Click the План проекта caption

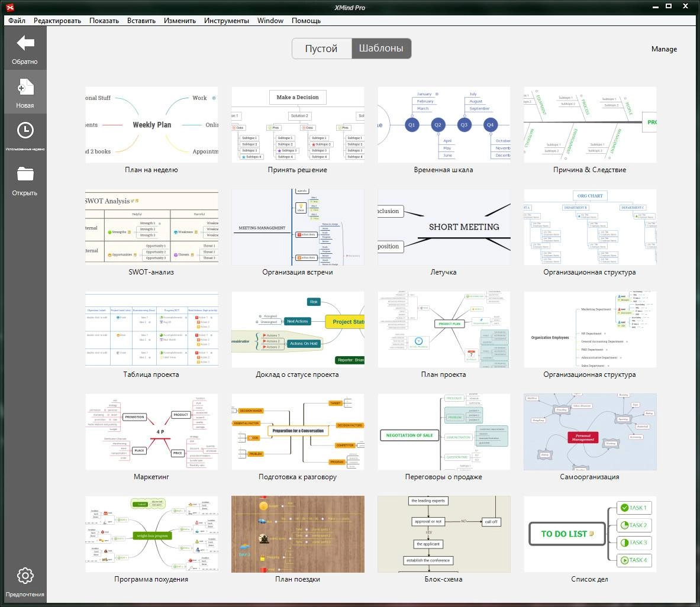point(443,374)
